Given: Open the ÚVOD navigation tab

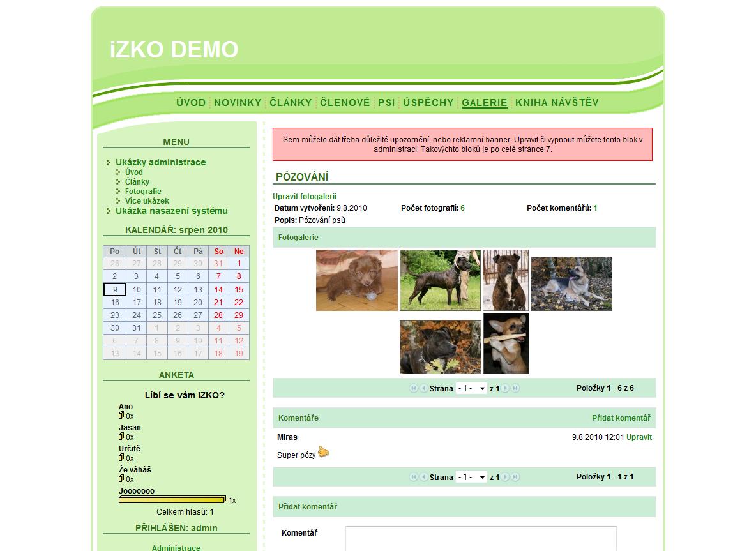Looking at the screenshot, I should [191, 102].
